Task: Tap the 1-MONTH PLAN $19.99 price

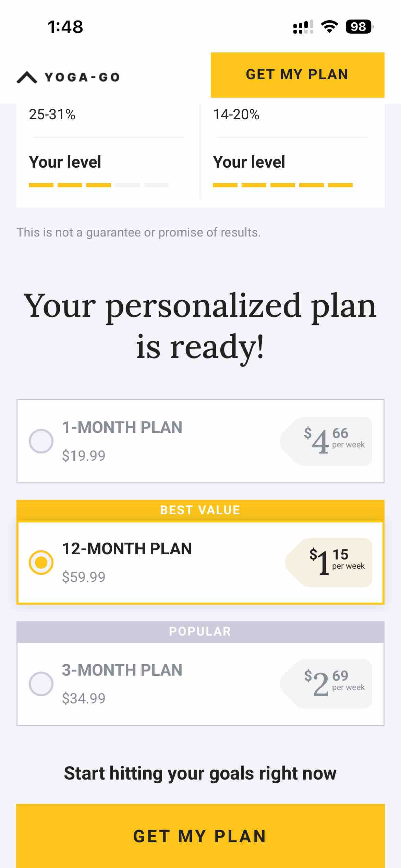Action: pyautogui.click(x=84, y=456)
